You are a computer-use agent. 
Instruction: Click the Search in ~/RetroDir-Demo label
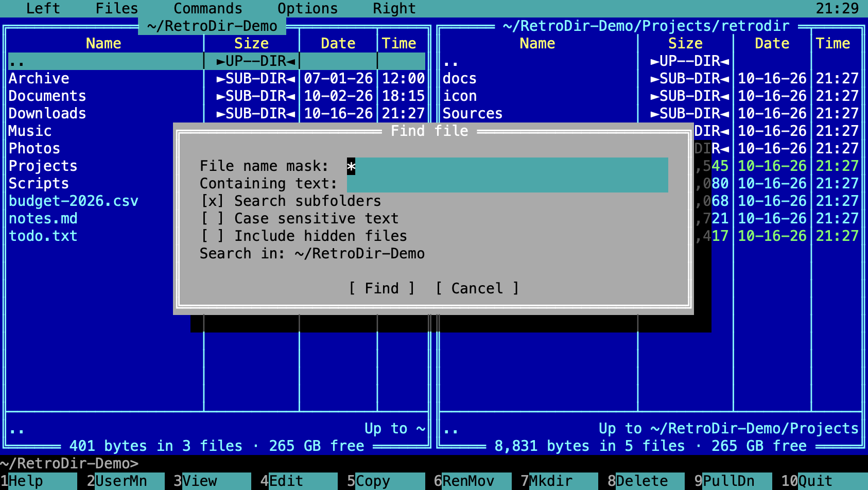coord(312,253)
